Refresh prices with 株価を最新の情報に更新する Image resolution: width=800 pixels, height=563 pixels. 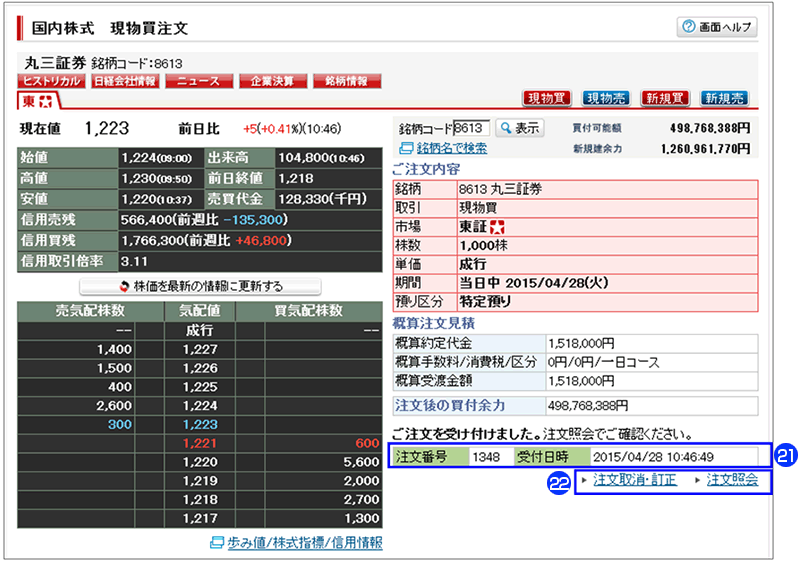click(x=200, y=286)
